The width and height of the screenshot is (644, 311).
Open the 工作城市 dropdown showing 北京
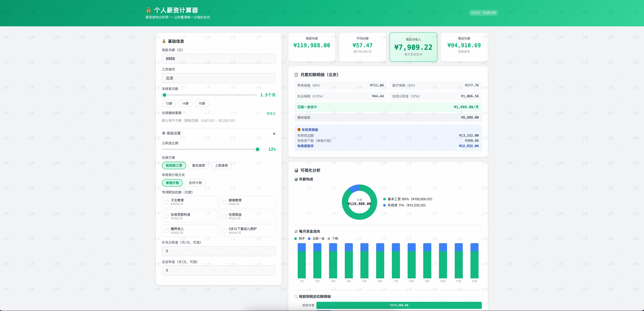tap(218, 78)
